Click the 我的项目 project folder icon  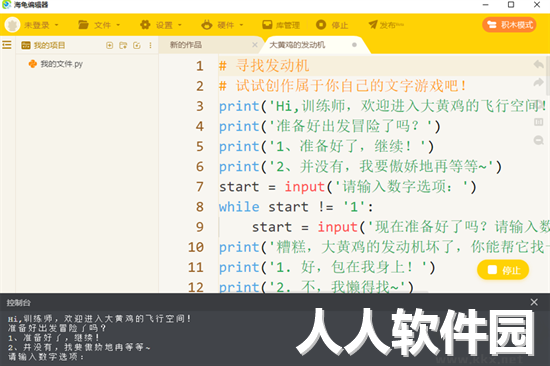click(26, 45)
